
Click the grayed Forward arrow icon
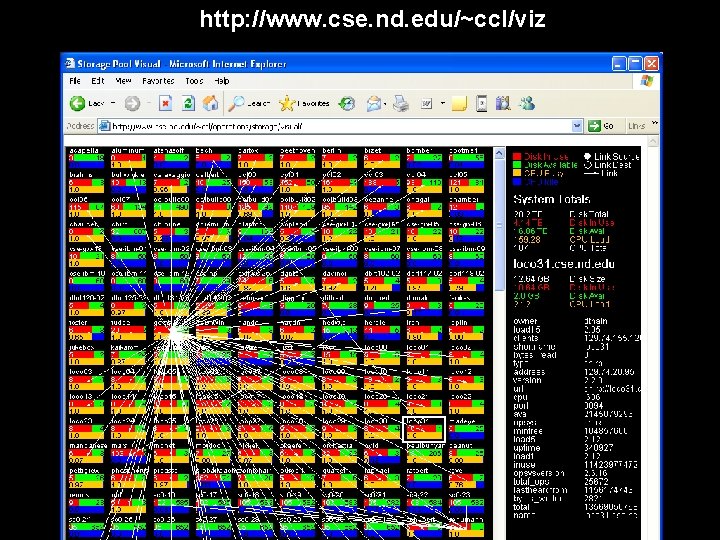pos(132,103)
